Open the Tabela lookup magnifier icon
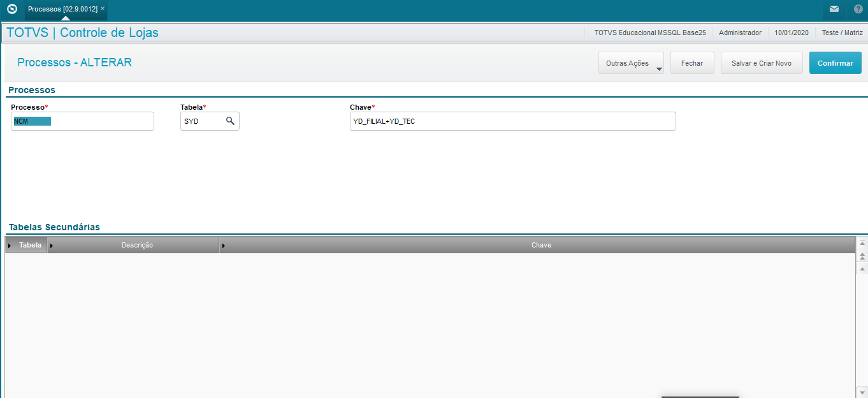This screenshot has height=398, width=868. (x=230, y=121)
